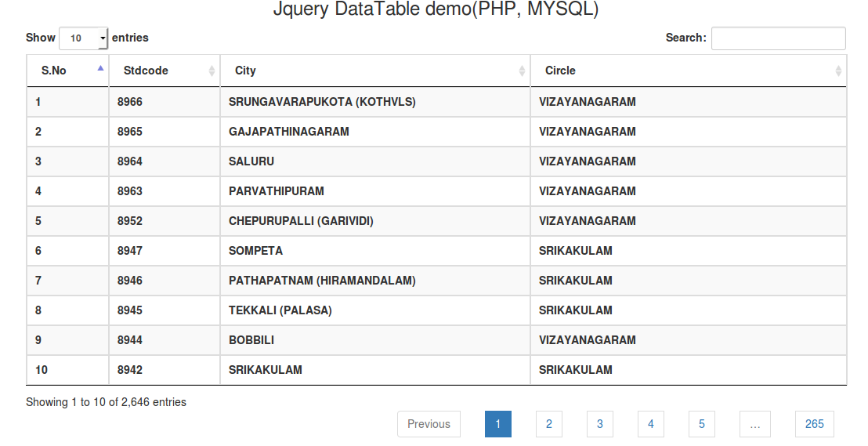Image resolution: width=868 pixels, height=446 pixels.
Task: Click the S.No ascending sort arrow
Action: 100,68
